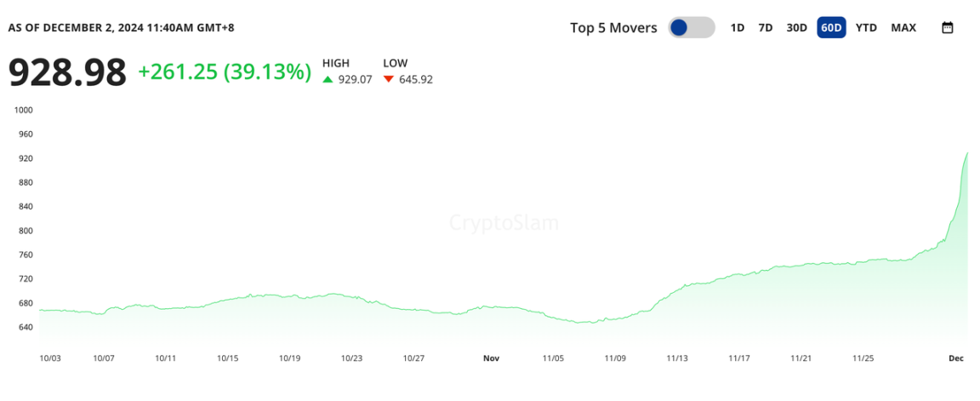Switch to the 7D range
Screen dimensions: 980x401
tap(766, 27)
